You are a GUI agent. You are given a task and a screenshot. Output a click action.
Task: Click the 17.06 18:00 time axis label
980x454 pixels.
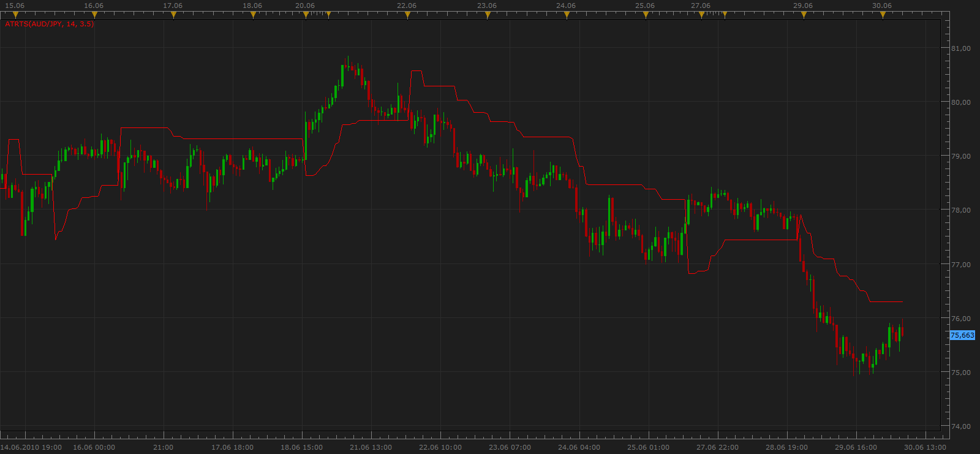point(233,447)
